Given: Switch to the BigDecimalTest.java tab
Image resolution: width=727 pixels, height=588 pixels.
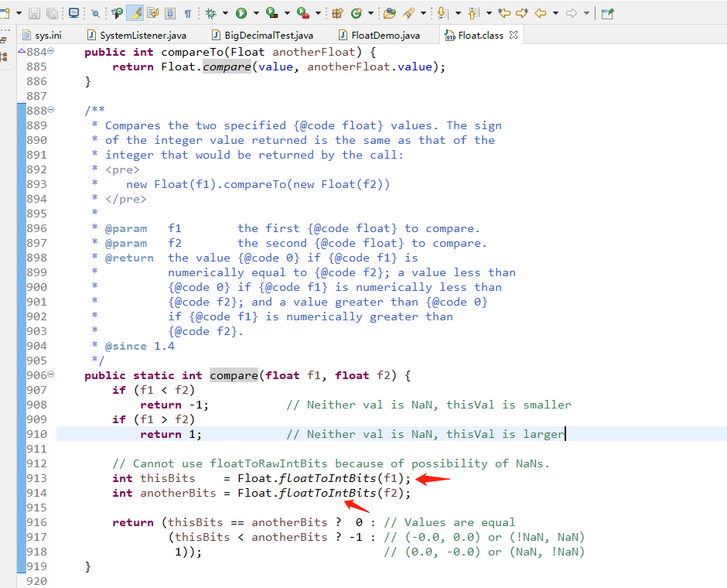Looking at the screenshot, I should [262, 36].
